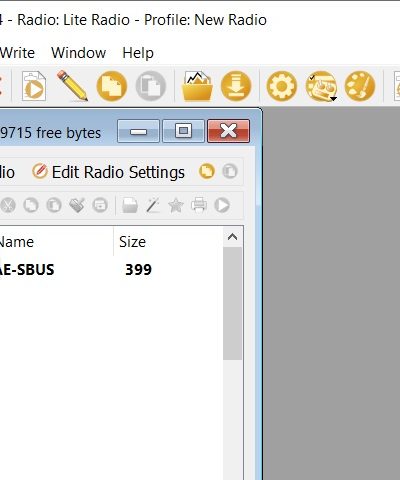Open the Window menu
The width and height of the screenshot is (400, 480).
click(79, 53)
